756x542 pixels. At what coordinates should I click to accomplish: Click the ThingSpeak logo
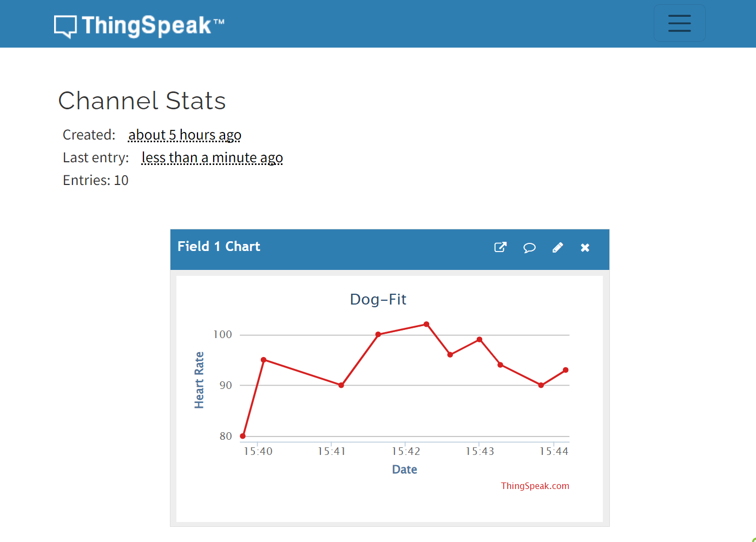(139, 25)
